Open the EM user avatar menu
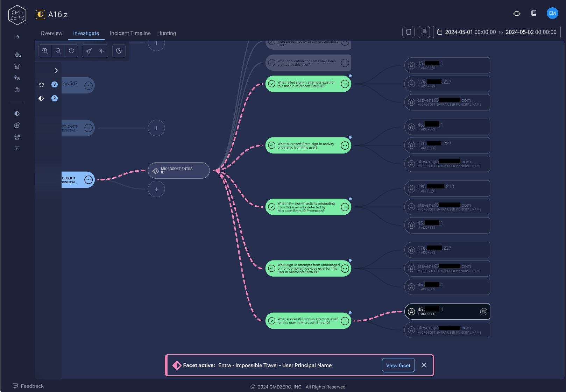This screenshot has width=566, height=392. 552,13
